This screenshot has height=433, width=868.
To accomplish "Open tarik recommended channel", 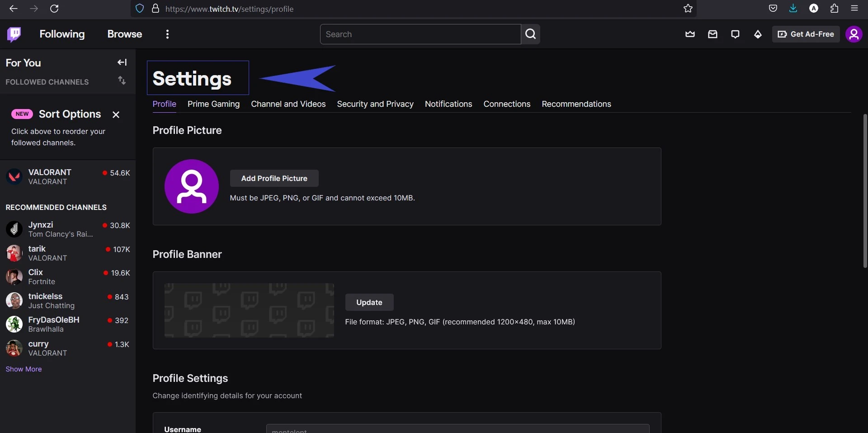I will (x=68, y=253).
